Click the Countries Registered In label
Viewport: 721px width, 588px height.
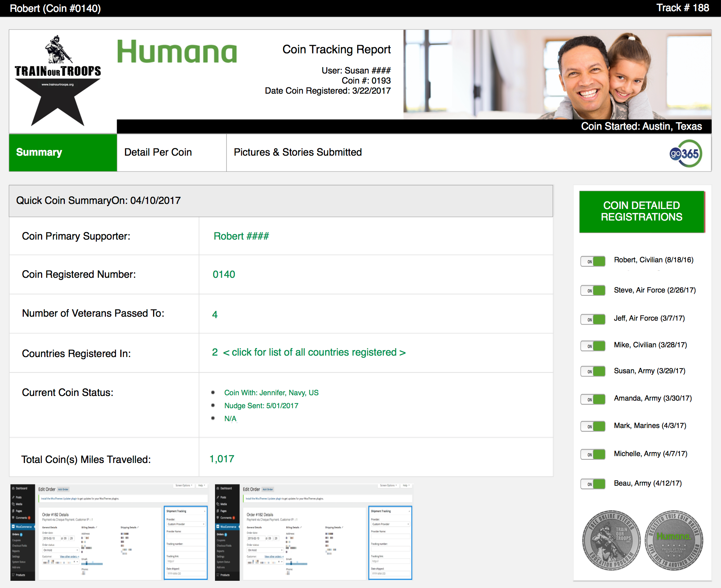click(x=76, y=354)
